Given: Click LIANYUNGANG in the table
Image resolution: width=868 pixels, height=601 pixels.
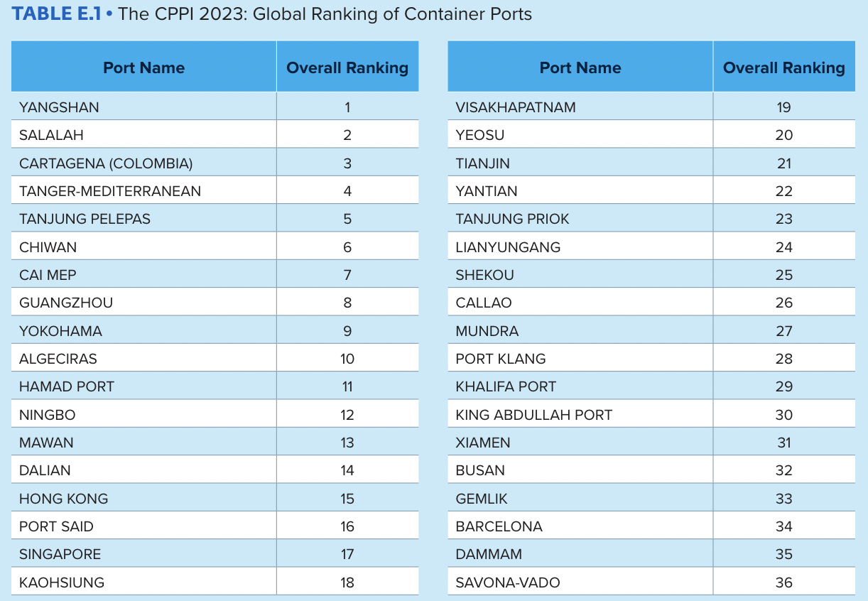Looking at the screenshot, I should (x=508, y=247).
